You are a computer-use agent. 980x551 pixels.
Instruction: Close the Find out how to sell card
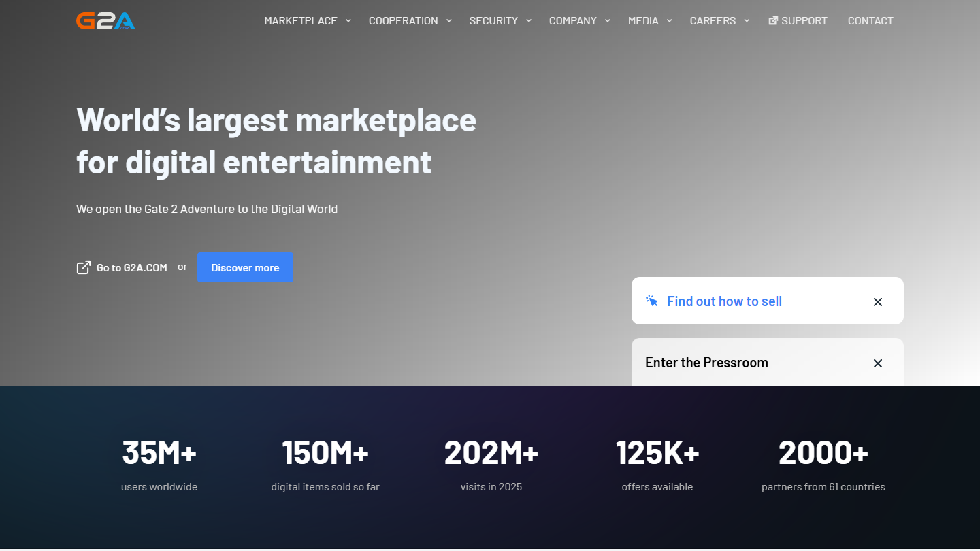[878, 301]
